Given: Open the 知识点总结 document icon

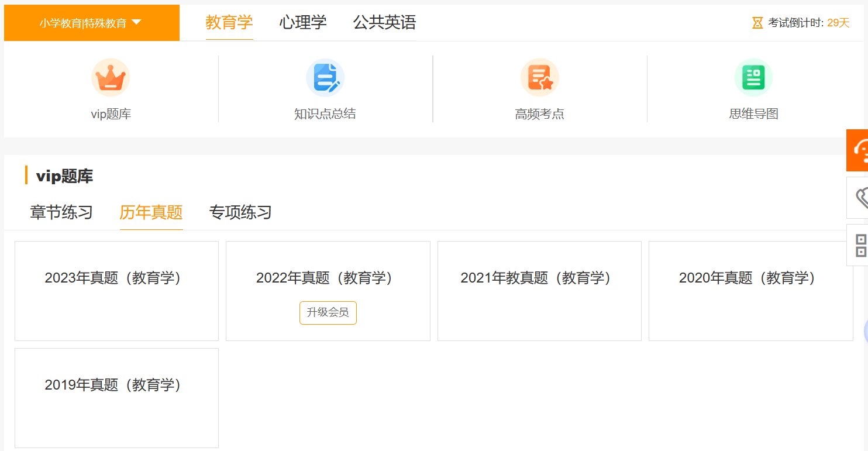Looking at the screenshot, I should tap(325, 77).
